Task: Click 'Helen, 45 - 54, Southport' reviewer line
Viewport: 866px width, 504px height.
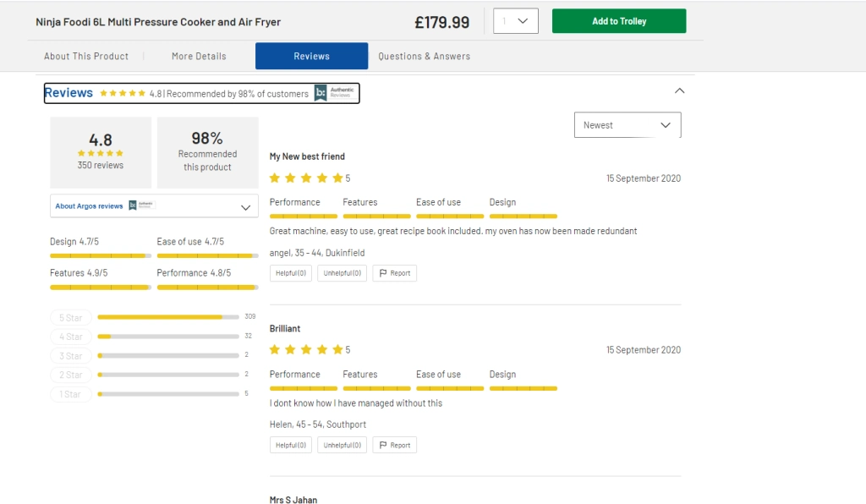Action: click(318, 424)
